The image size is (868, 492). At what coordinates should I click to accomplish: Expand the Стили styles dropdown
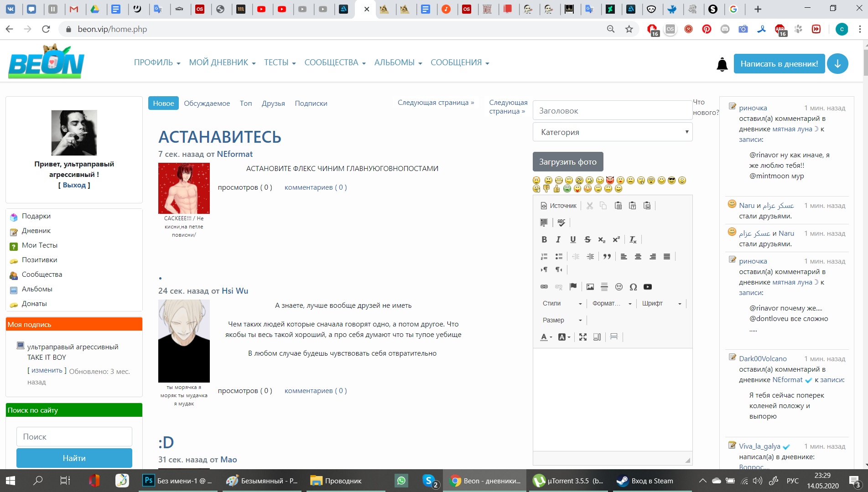(x=562, y=304)
